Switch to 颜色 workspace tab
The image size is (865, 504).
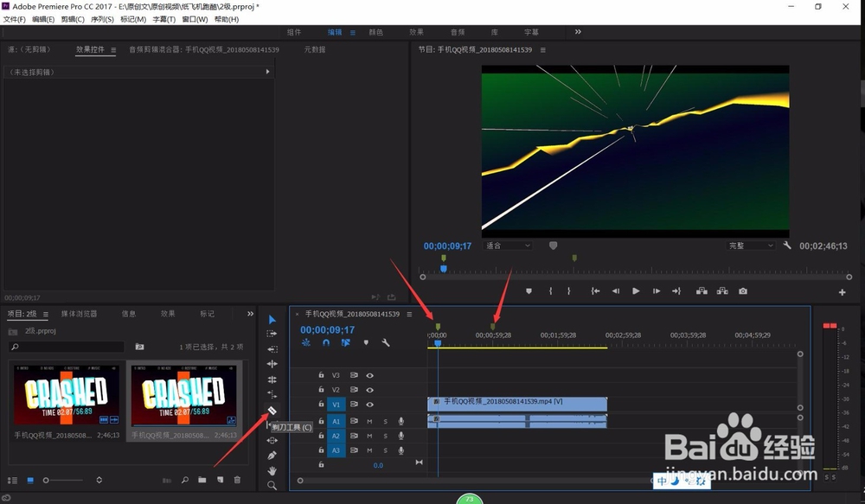point(375,32)
